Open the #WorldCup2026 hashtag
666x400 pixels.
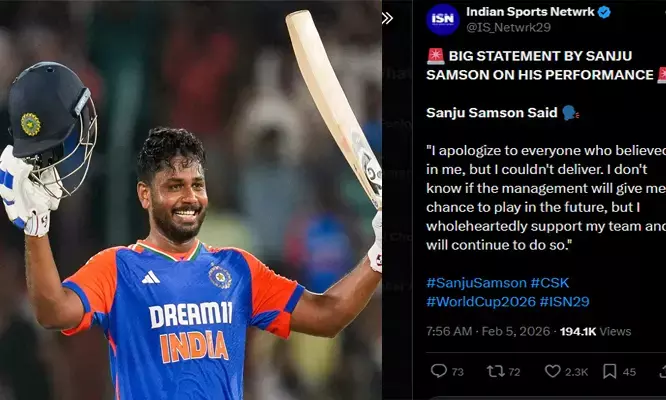pos(481,301)
